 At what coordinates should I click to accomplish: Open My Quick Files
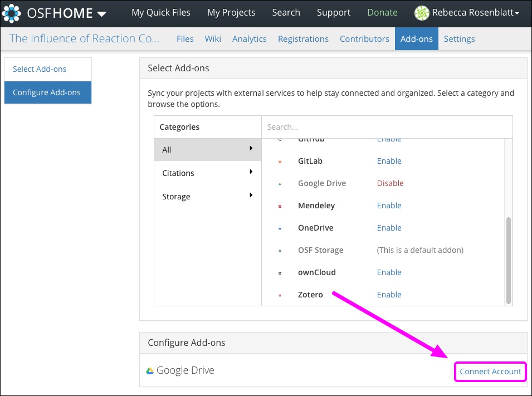pos(161,13)
